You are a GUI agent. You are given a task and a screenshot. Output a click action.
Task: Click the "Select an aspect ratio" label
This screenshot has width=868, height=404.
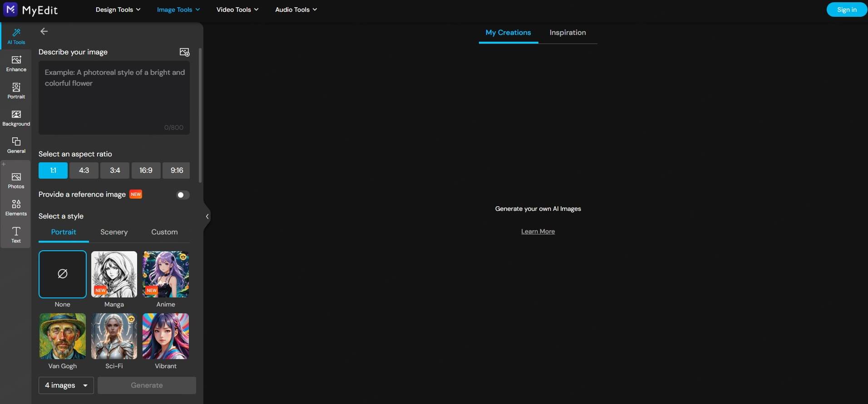75,154
